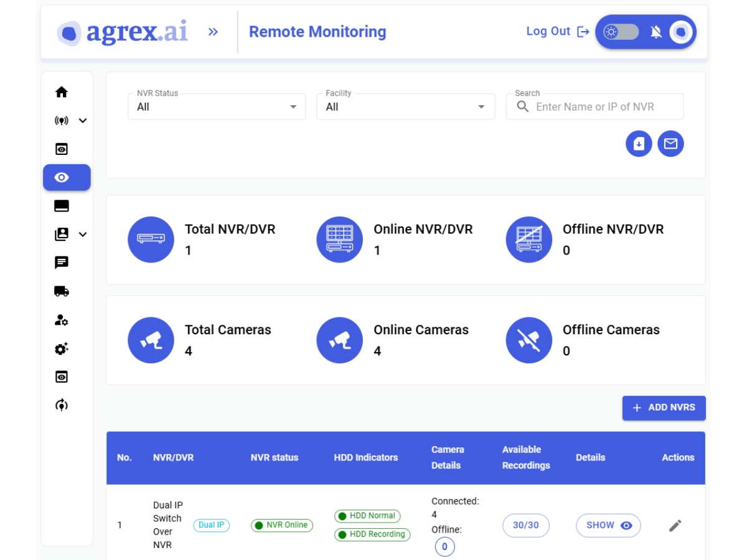Image resolution: width=747 pixels, height=560 pixels.
Task: Click the Log Out link
Action: tap(558, 31)
